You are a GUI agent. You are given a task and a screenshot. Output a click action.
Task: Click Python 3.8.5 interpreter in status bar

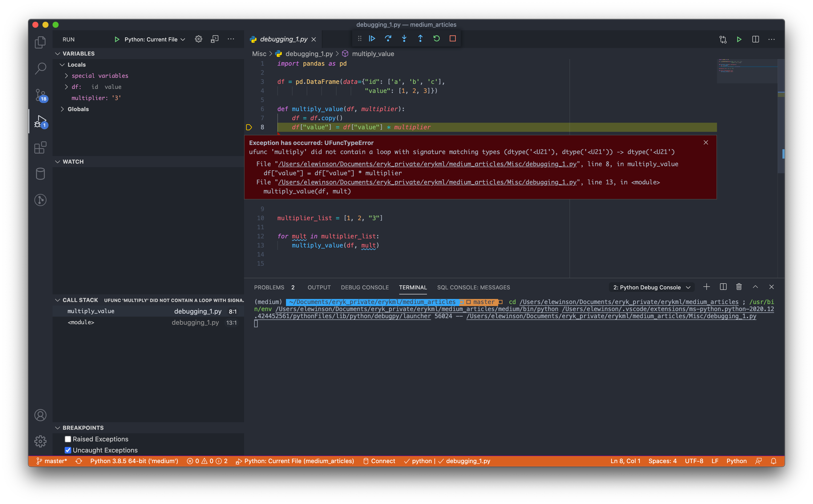coord(134,461)
